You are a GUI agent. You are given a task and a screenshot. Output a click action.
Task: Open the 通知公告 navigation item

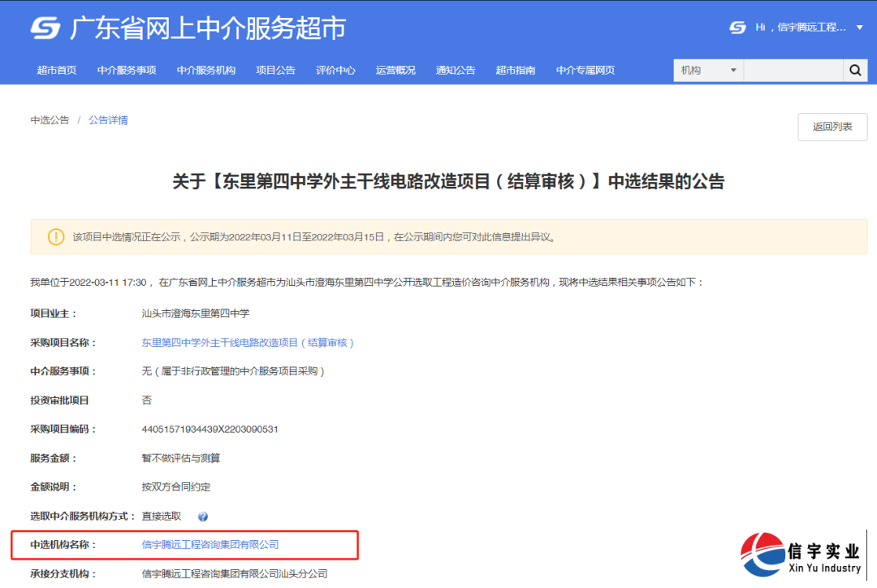pyautogui.click(x=456, y=71)
